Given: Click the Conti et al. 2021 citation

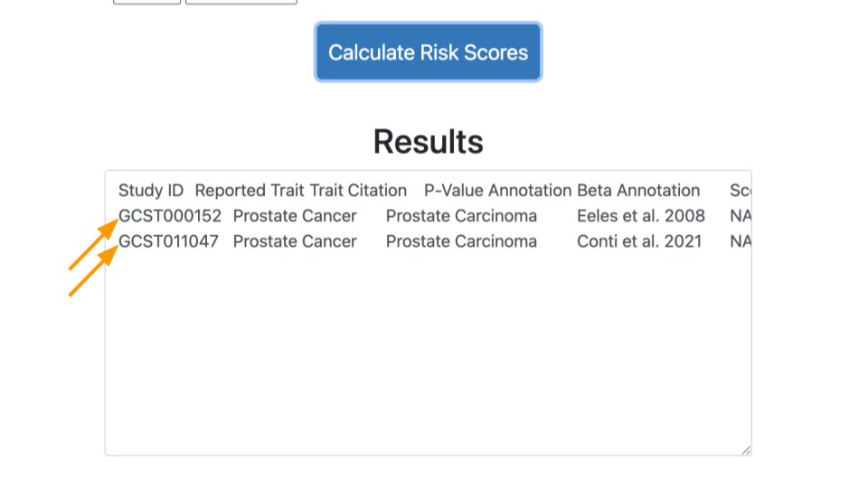Looking at the screenshot, I should click(639, 241).
